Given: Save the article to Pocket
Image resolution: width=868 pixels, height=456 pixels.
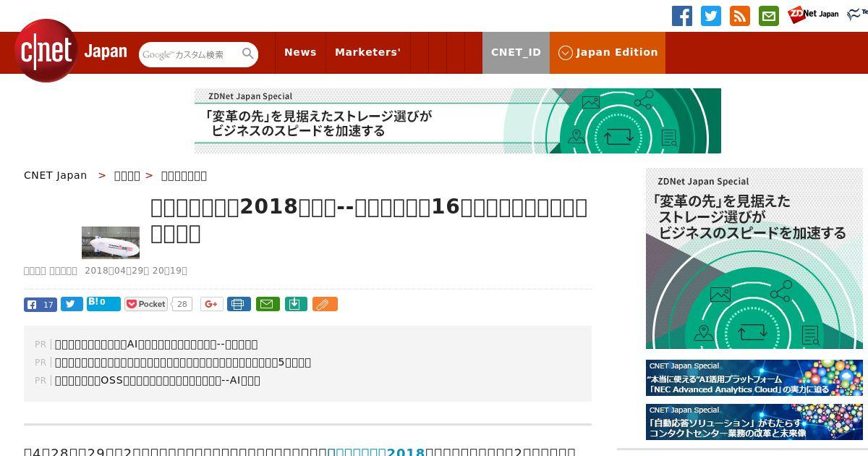Looking at the screenshot, I should tap(146, 304).
